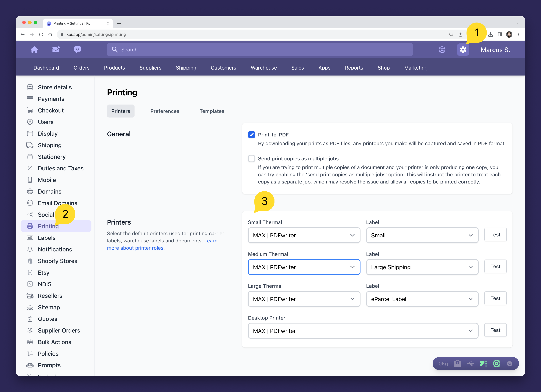Open Learn more about printer roles link
The height and width of the screenshot is (392, 541).
point(135,248)
